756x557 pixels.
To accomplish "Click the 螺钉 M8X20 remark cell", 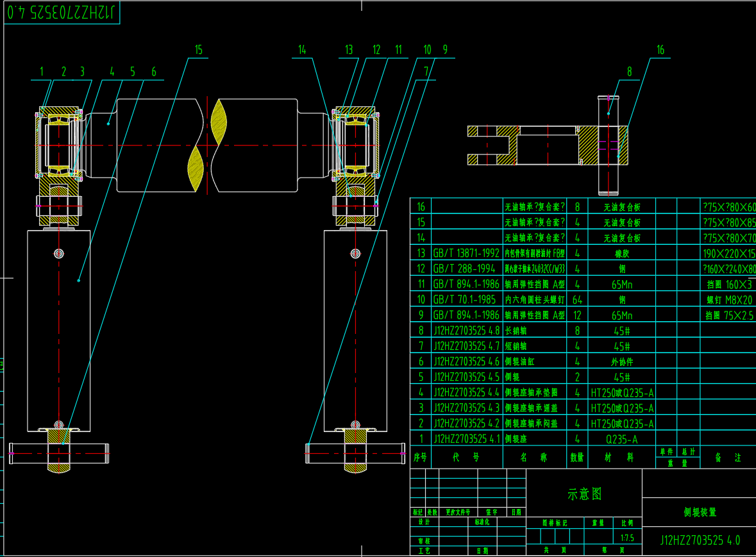I will (x=728, y=299).
